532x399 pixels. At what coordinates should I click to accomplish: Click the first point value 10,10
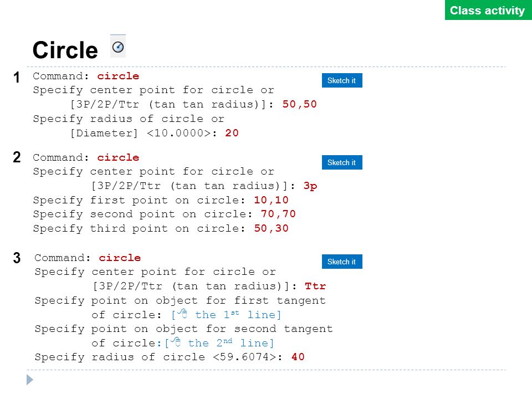tap(271, 200)
